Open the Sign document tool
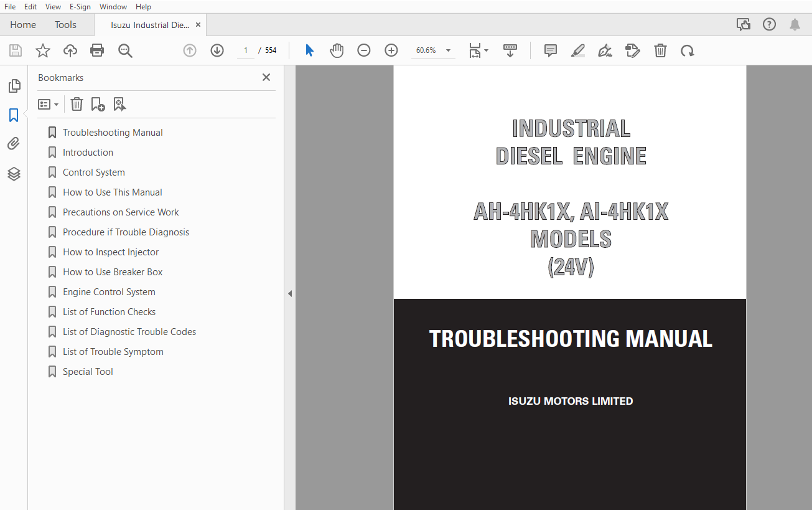 [605, 50]
